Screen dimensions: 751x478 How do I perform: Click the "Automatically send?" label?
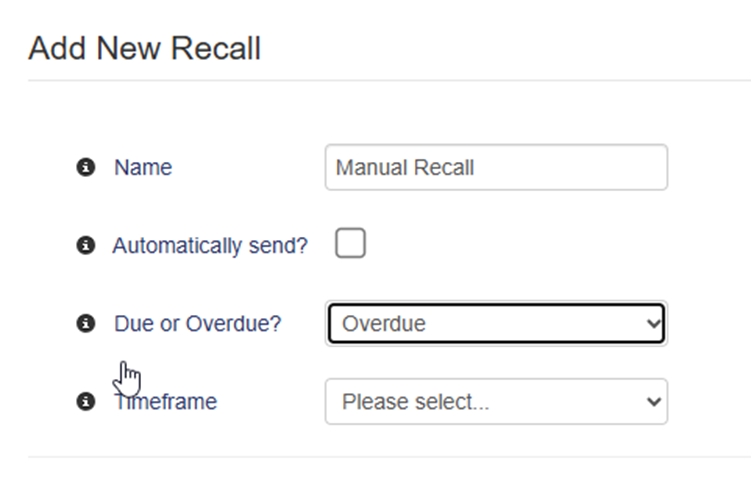click(210, 245)
